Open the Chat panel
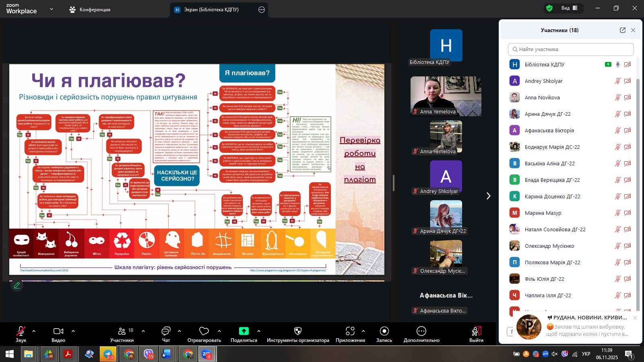Viewport: 644px width, 362px height. tap(166, 333)
